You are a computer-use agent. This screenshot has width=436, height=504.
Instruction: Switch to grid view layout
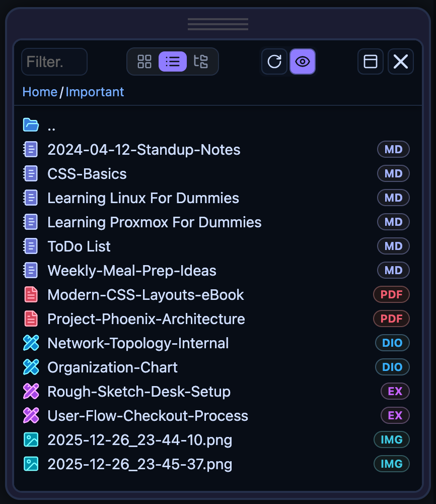(144, 61)
